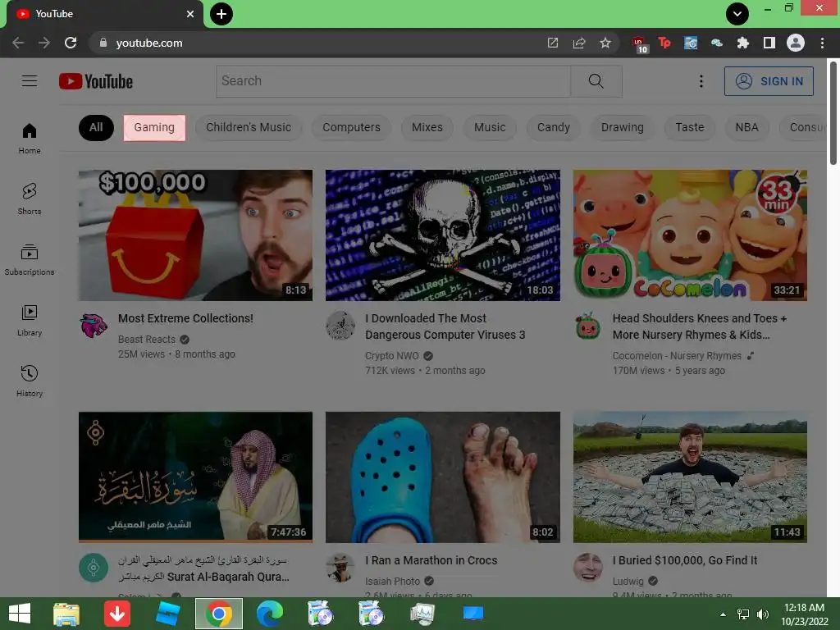Toggle the browser side panel
The width and height of the screenshot is (840, 630).
[769, 43]
